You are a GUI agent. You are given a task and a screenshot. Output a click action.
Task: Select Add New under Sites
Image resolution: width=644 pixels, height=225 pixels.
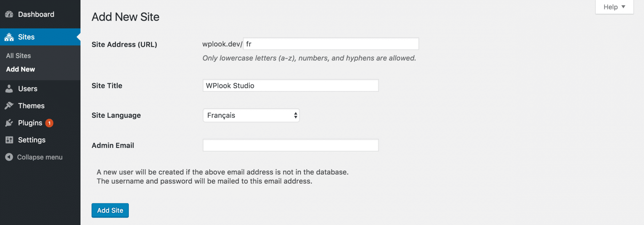point(20,69)
